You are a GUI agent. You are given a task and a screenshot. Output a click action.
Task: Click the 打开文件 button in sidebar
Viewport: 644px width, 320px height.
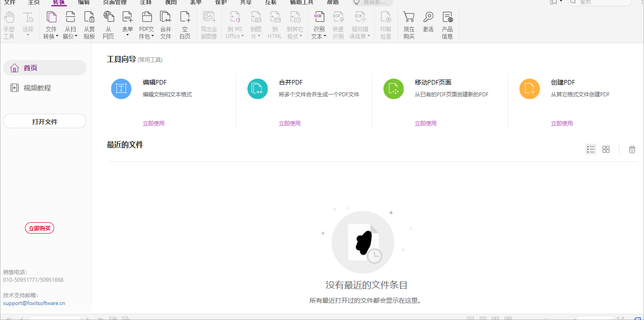[x=44, y=120]
